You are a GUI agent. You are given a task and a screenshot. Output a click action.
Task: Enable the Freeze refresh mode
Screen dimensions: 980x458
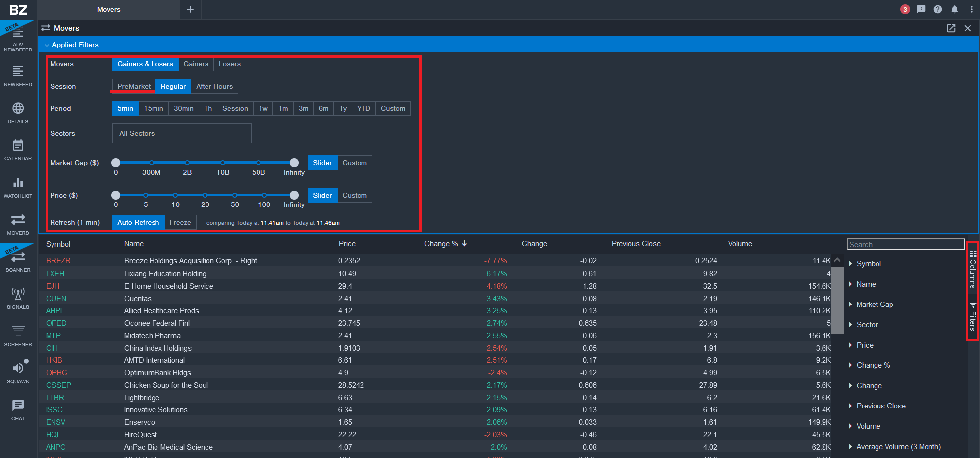(180, 222)
